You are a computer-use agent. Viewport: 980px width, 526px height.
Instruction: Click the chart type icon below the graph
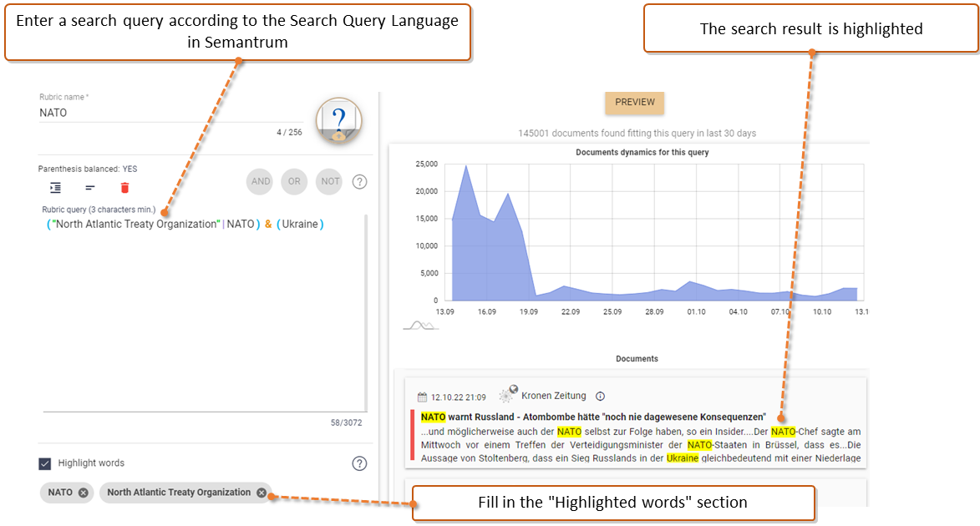[420, 326]
